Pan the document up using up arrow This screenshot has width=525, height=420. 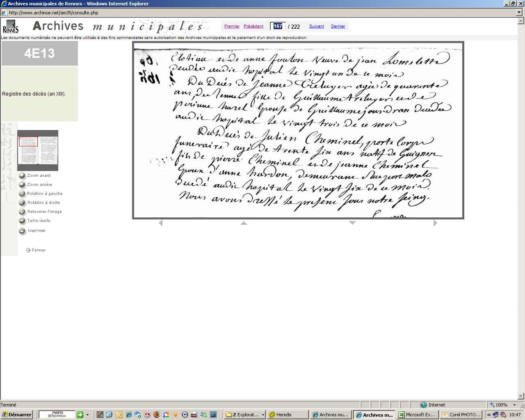pyautogui.click(x=244, y=223)
